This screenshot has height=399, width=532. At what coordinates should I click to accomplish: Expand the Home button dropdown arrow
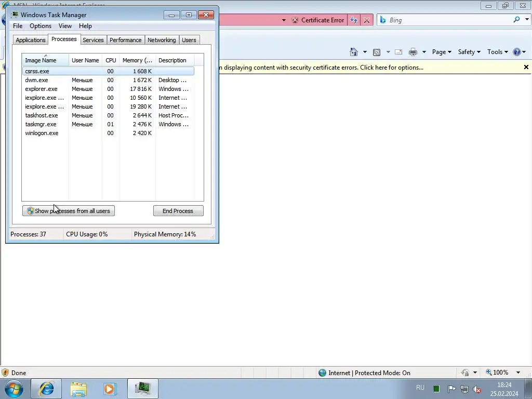[x=365, y=52]
